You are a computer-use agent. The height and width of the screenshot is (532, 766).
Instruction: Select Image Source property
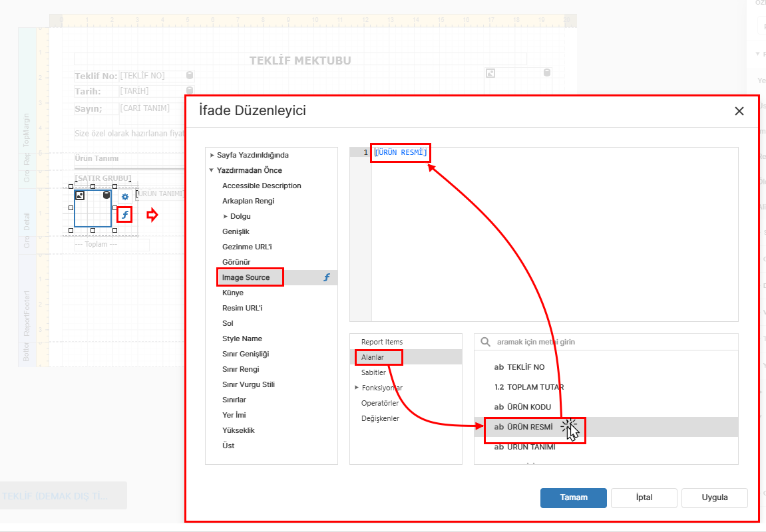(246, 277)
